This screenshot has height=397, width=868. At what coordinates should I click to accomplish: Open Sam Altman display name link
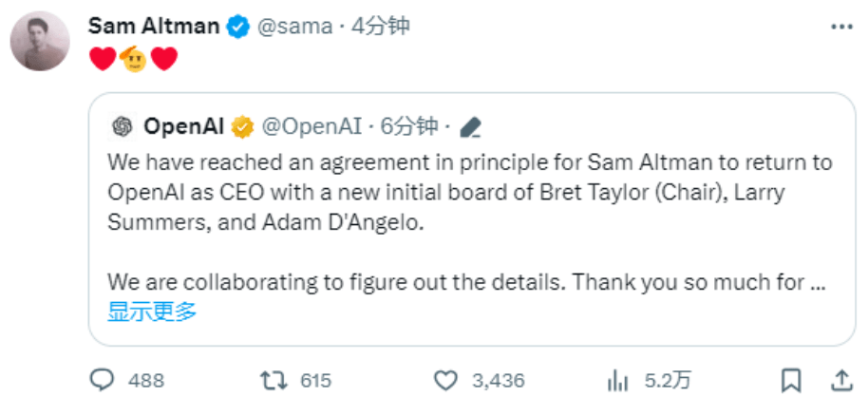[x=153, y=26]
